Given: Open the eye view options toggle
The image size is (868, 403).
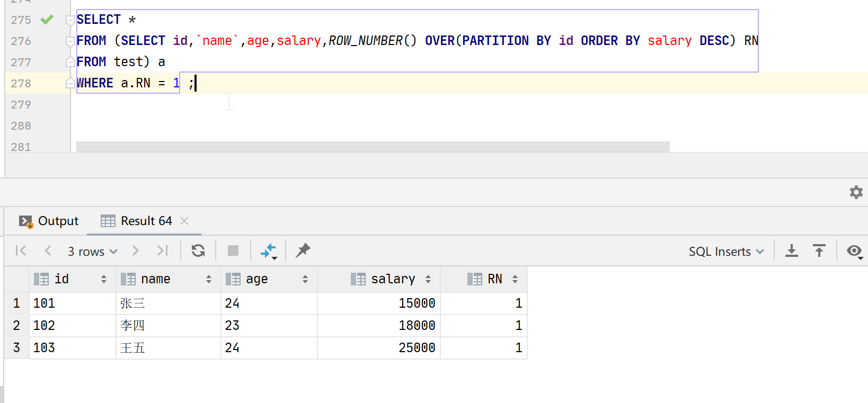Looking at the screenshot, I should (x=854, y=251).
